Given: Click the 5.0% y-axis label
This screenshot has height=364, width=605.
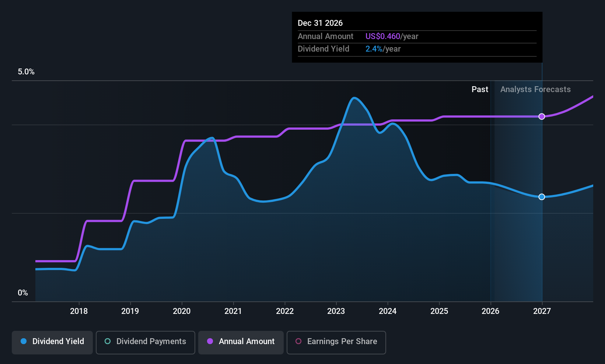Looking at the screenshot, I should click(26, 72).
